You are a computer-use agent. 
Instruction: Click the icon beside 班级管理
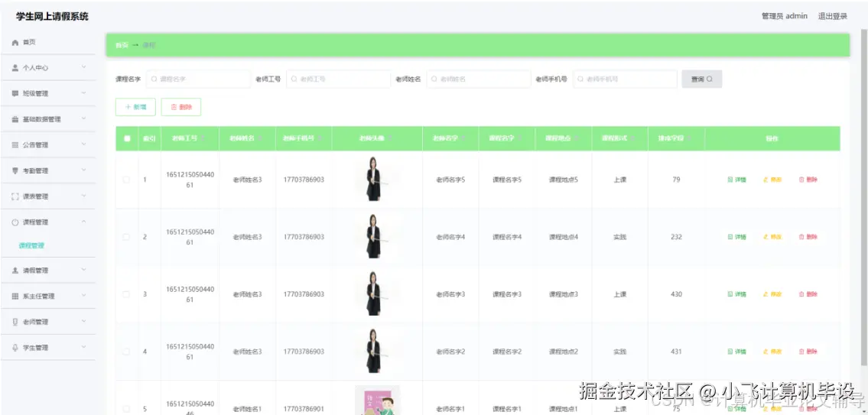15,93
